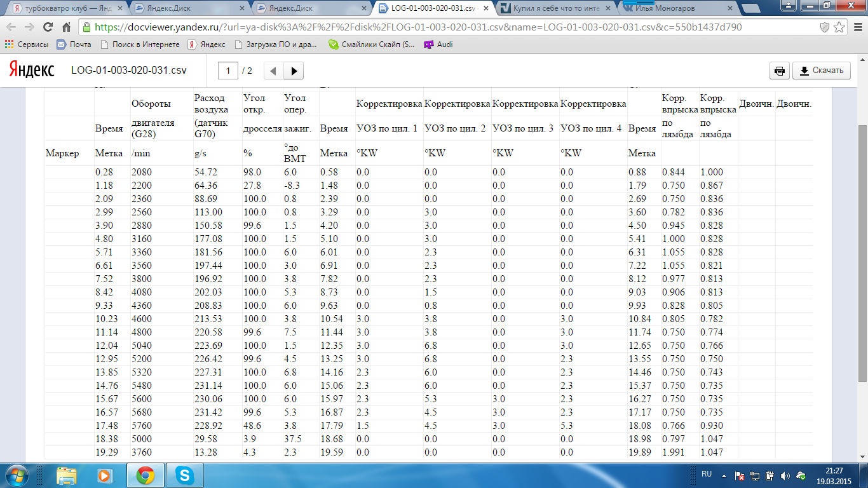Open the Почта bookmark

click(x=74, y=44)
